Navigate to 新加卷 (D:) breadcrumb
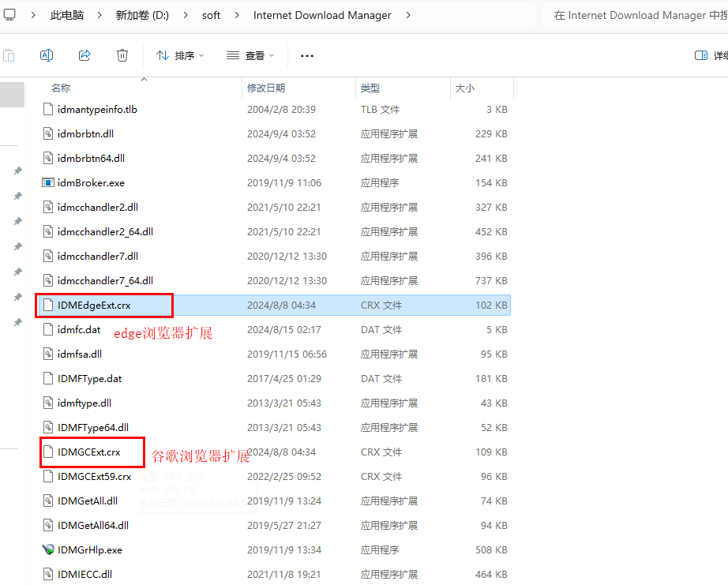 pyautogui.click(x=142, y=15)
